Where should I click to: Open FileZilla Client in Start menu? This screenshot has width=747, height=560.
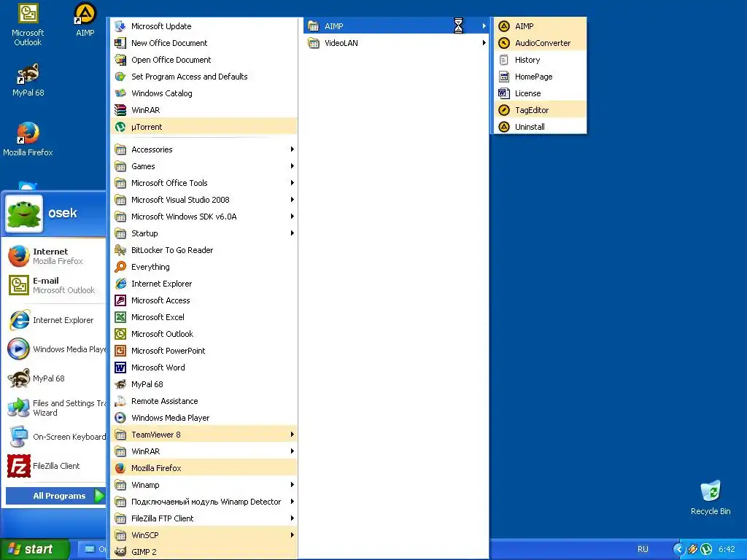click(x=55, y=466)
